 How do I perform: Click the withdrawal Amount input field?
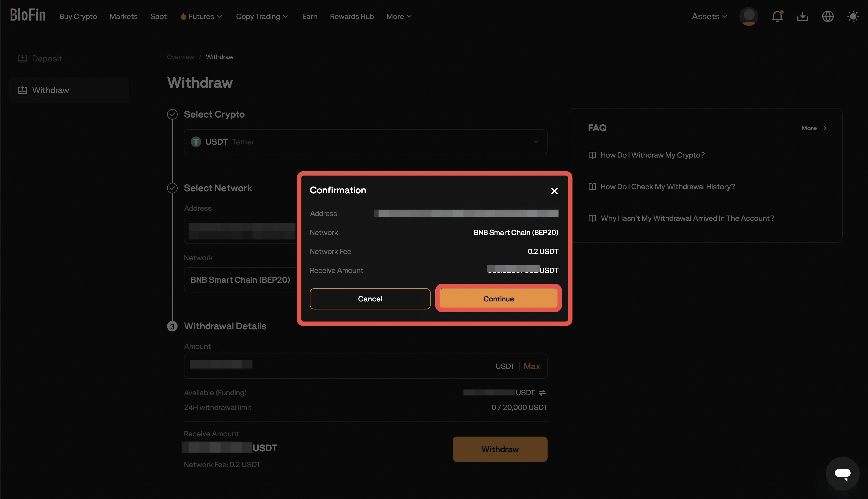point(343,366)
